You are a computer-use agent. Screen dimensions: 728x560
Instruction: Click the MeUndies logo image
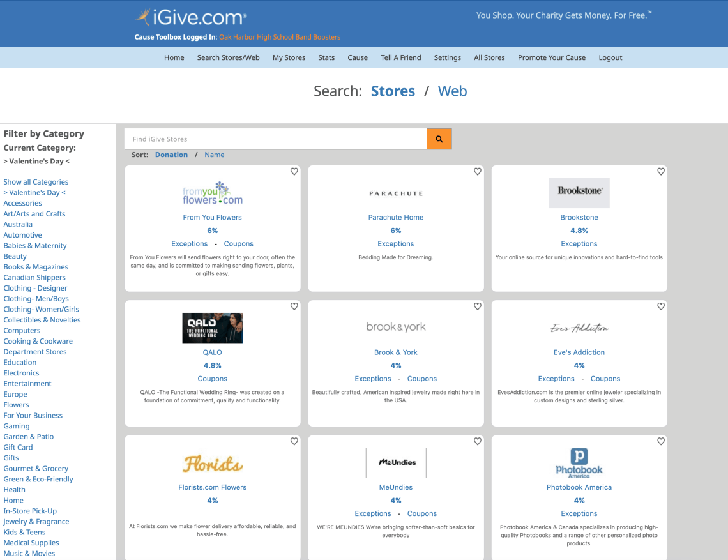tap(395, 462)
